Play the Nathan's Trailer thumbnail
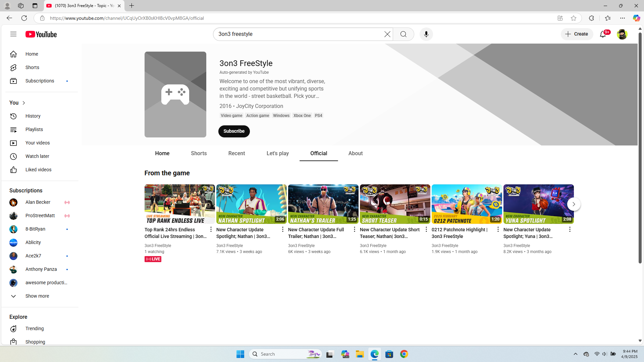 click(323, 204)
